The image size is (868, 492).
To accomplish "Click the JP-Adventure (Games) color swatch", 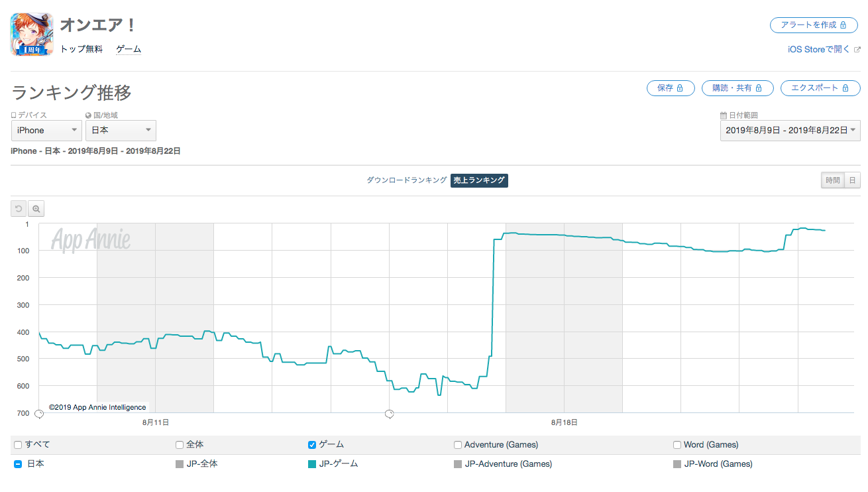I will [x=458, y=464].
